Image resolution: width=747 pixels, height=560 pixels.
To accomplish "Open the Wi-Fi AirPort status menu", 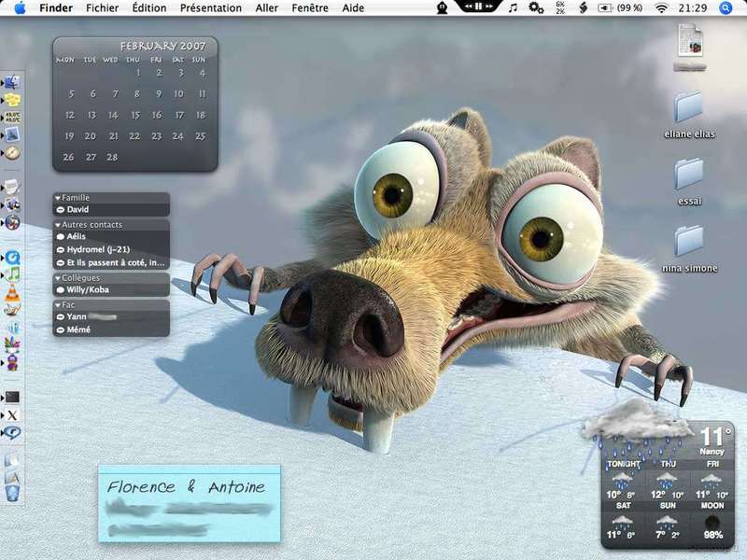I will click(x=661, y=7).
